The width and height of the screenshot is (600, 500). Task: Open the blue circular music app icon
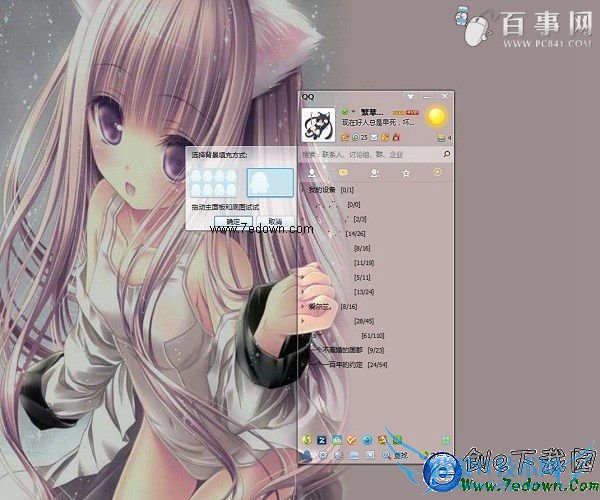pyautogui.click(x=367, y=440)
